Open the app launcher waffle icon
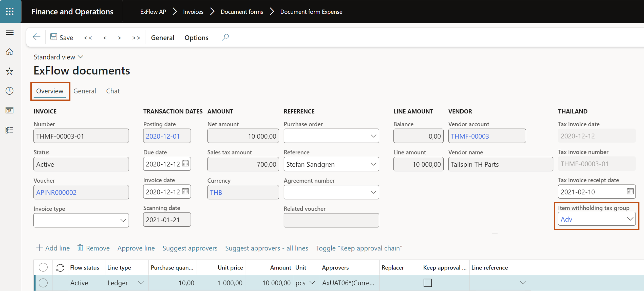This screenshot has width=644, height=291. click(10, 11)
